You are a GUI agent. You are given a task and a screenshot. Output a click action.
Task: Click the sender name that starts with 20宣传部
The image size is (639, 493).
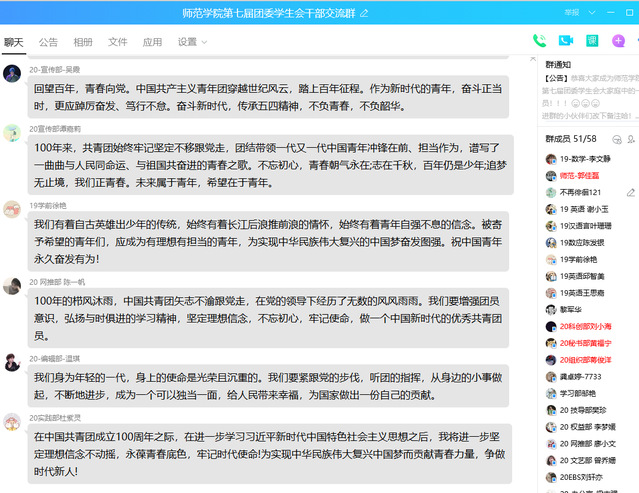pos(55,129)
